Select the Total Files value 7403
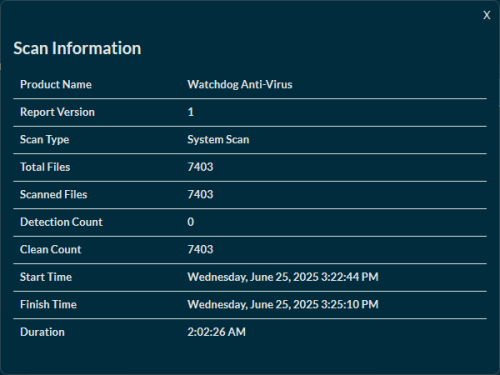The width and height of the screenshot is (500, 375). tap(200, 167)
